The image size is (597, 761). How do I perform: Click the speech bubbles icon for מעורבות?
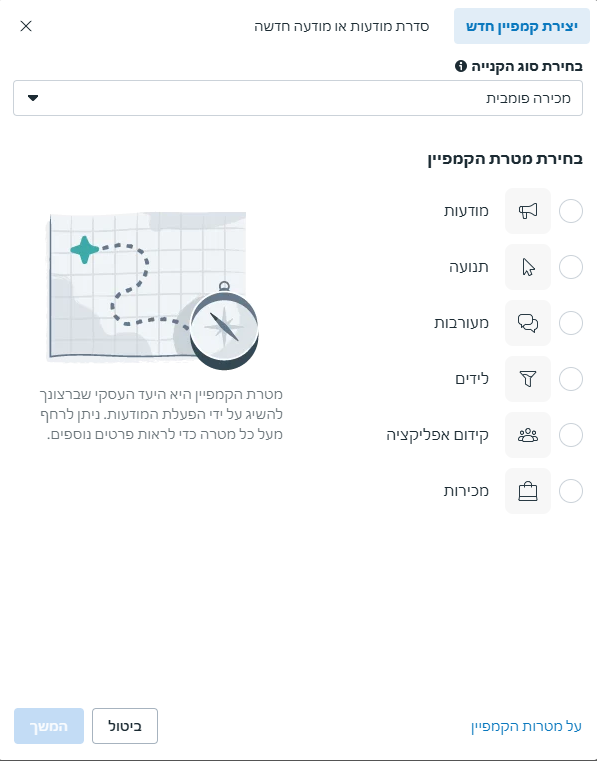528,323
